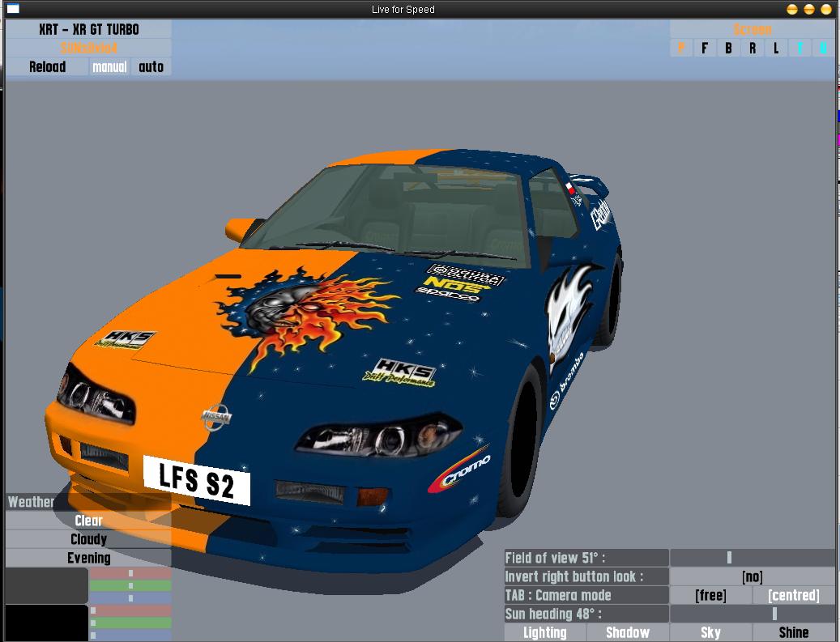Image resolution: width=840 pixels, height=642 pixels.
Task: Open the XRT - XR GT TURBO car selector
Action: (x=89, y=29)
